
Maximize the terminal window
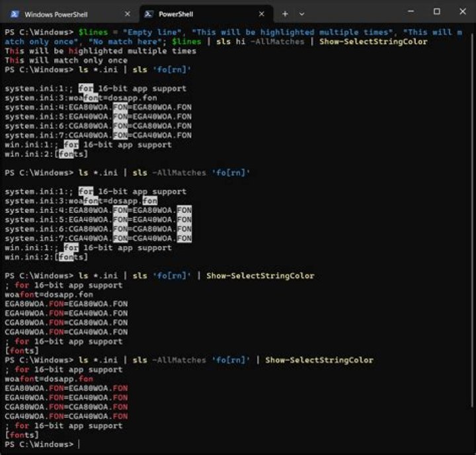[x=436, y=11]
